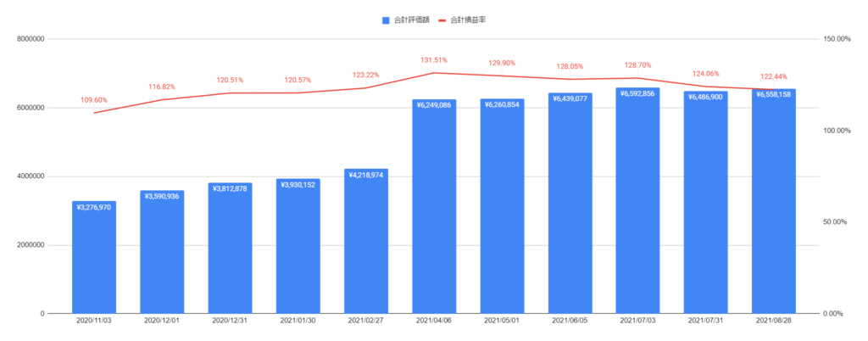Select the 131.51% peak data label
The height and width of the screenshot is (341, 868).
click(x=434, y=60)
